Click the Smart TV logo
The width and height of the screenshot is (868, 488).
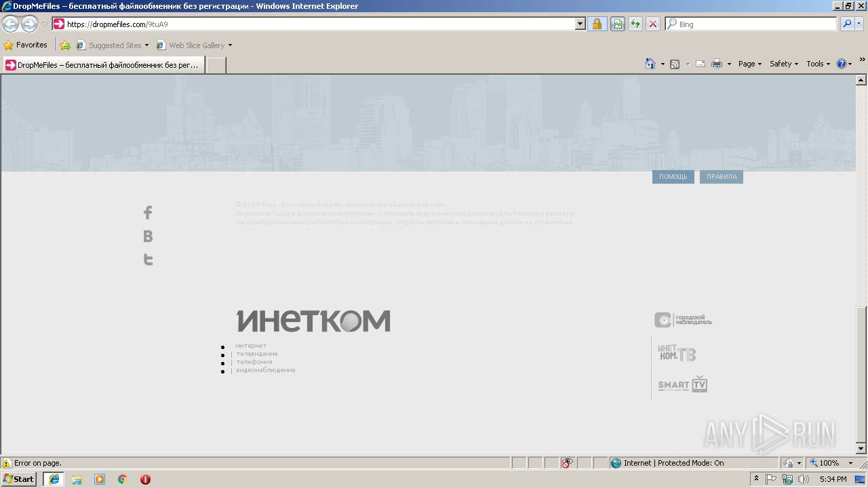(683, 384)
